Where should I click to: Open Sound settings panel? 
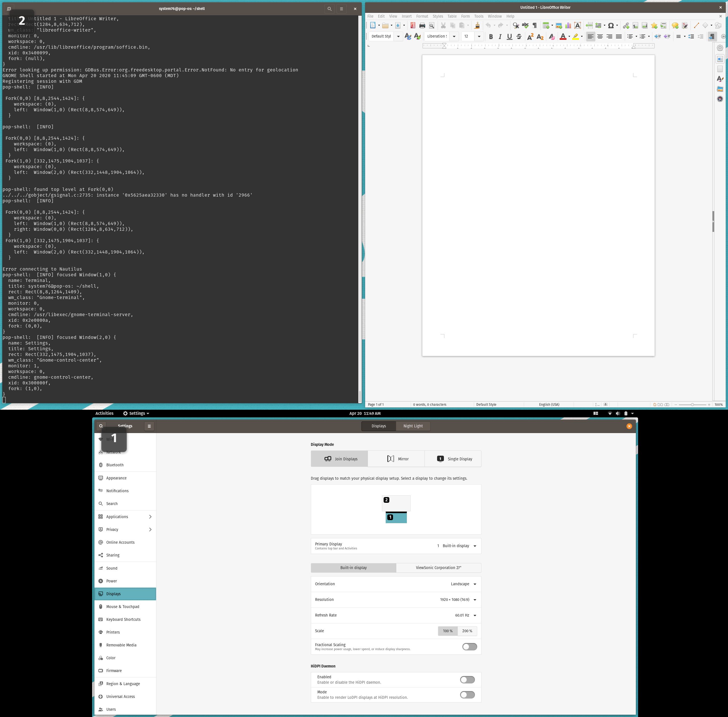coord(125,568)
